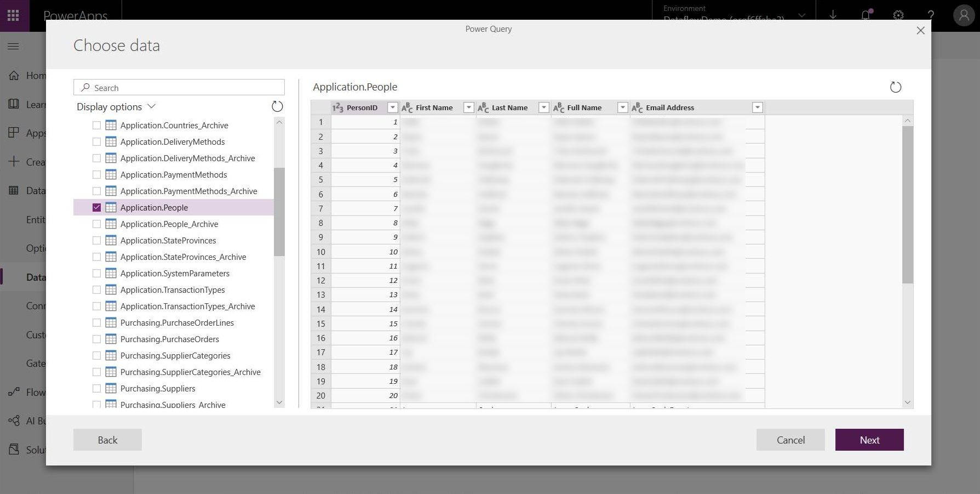Check the Purchasing.PurchaseOrderLines checkbox
The width and height of the screenshot is (980, 494).
click(96, 322)
